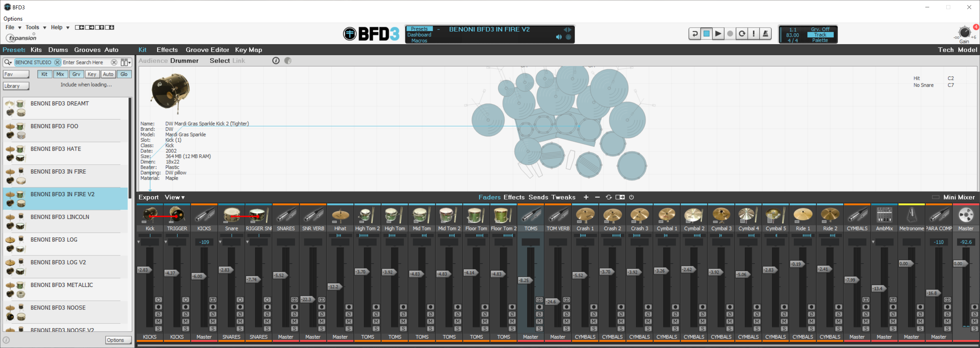The width and height of the screenshot is (980, 348).
Task: Click the info icon next to Link
Action: pos(276,60)
